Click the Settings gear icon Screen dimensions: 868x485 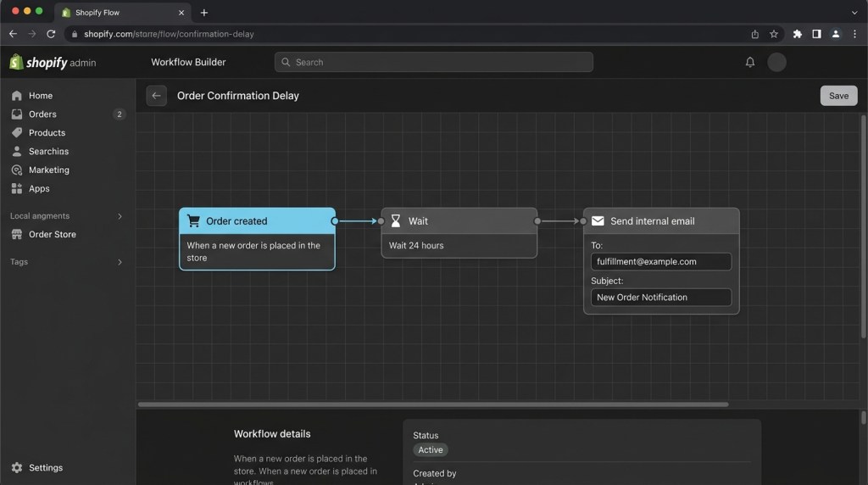pyautogui.click(x=17, y=468)
